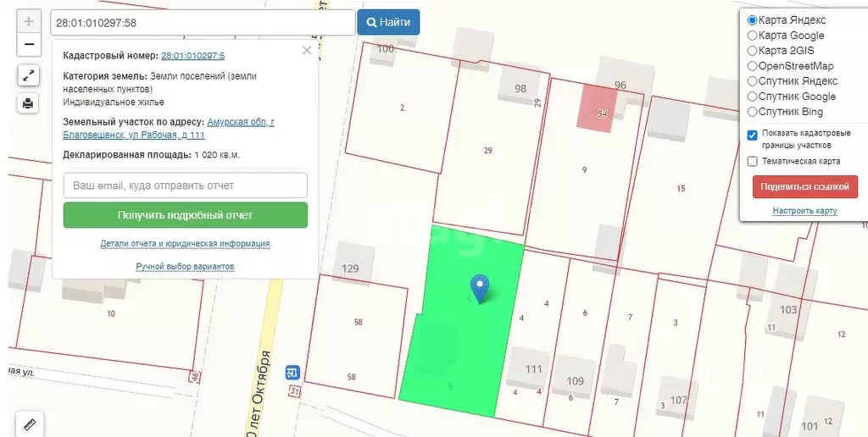Click Поделиться ссылкой red button
The height and width of the screenshot is (437, 868).
804,186
